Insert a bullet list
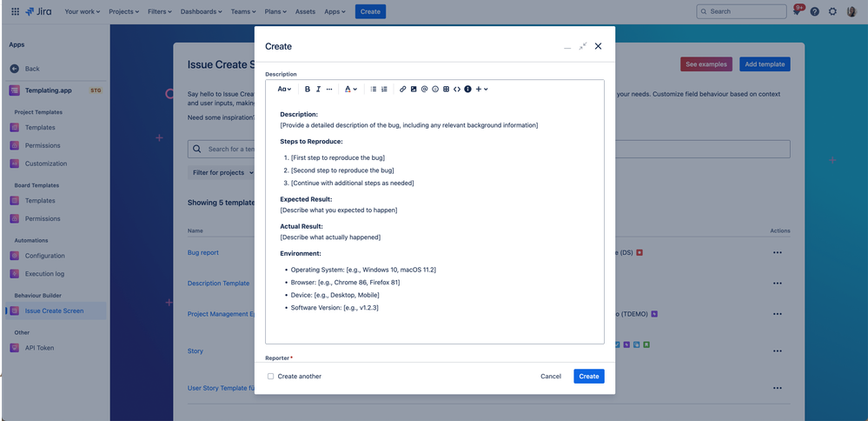 tap(374, 90)
